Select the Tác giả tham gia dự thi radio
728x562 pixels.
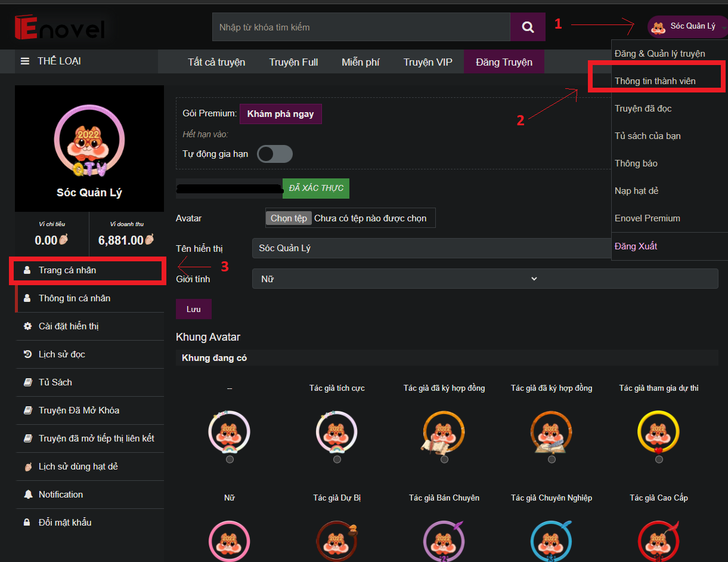659,459
